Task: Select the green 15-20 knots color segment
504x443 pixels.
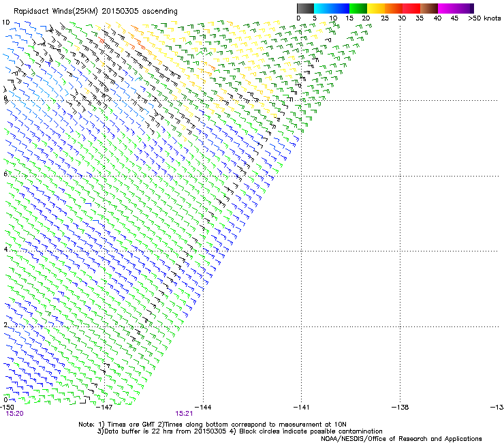Action: 358,8
